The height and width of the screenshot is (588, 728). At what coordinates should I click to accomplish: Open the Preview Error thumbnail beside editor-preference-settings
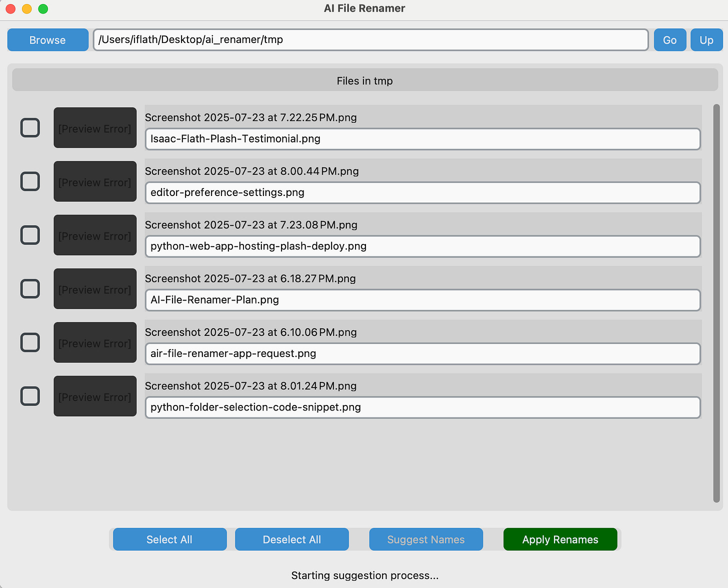[x=94, y=181]
